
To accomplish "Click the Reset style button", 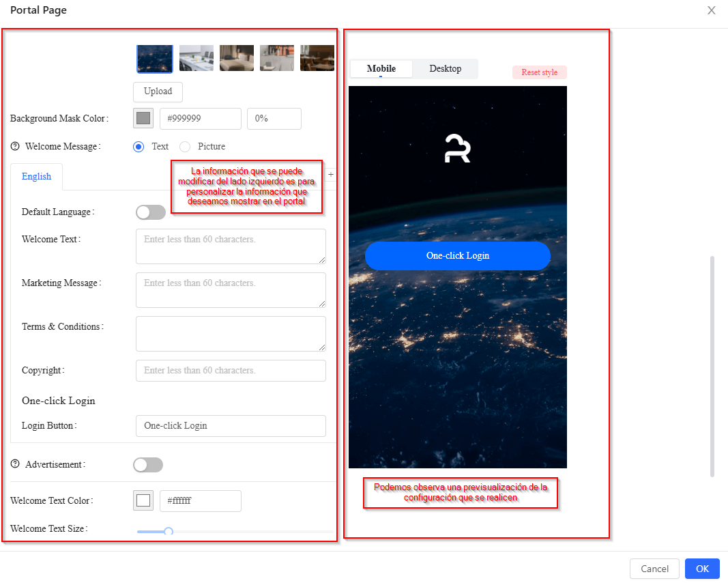I will 539,72.
